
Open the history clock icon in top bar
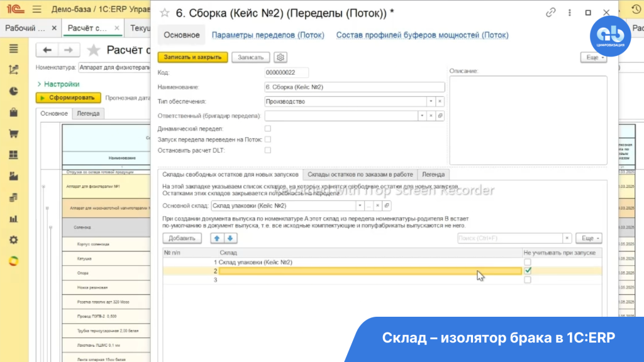tap(636, 9)
